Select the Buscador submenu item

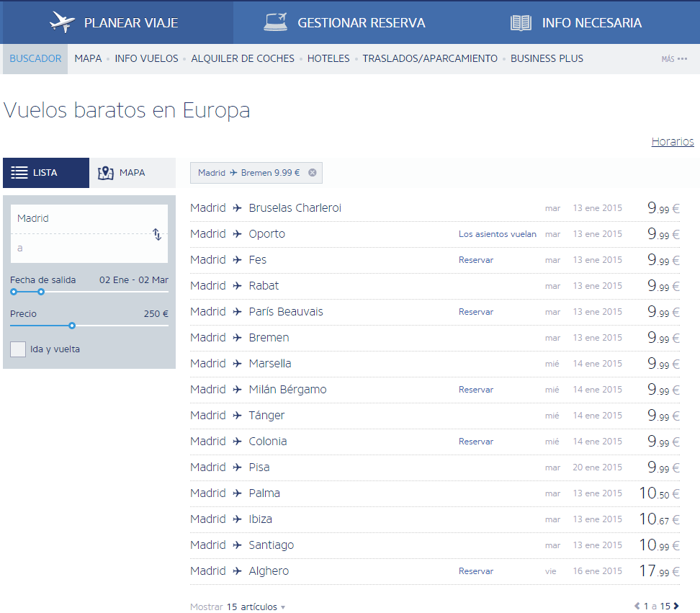[35, 58]
